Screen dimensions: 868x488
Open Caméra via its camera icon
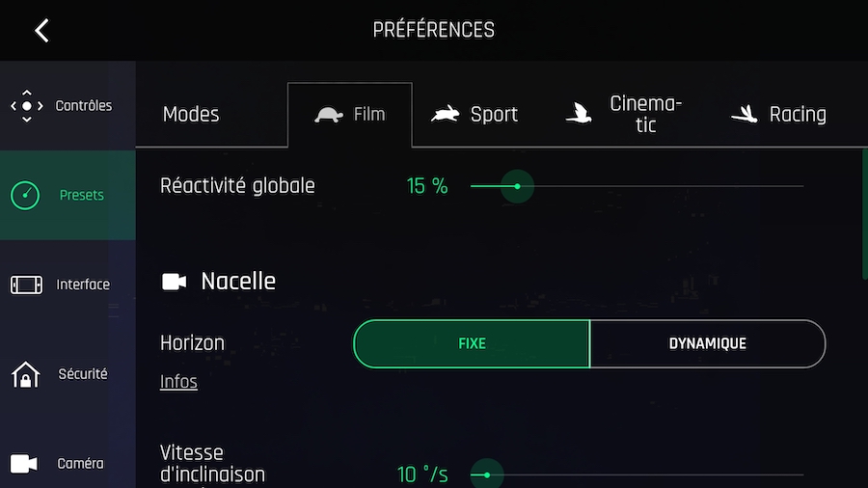[24, 464]
